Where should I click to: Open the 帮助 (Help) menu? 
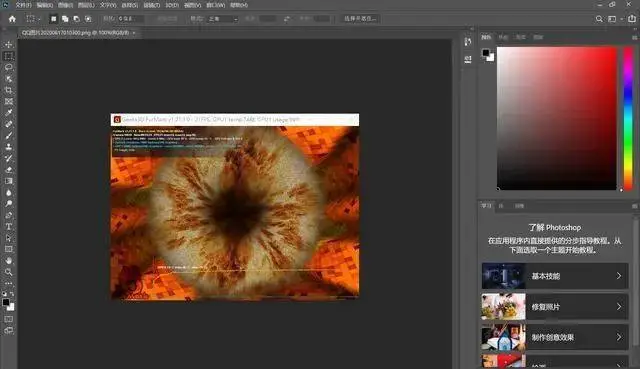coord(239,5)
